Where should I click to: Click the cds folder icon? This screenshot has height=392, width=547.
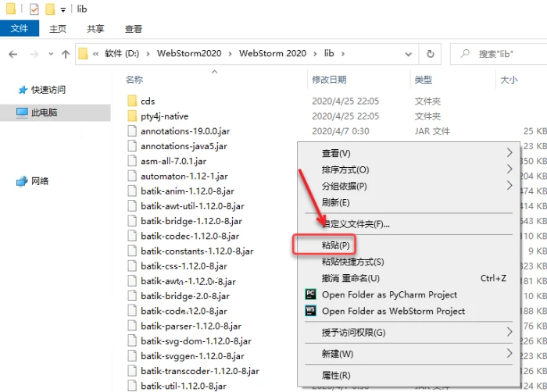[131, 102]
